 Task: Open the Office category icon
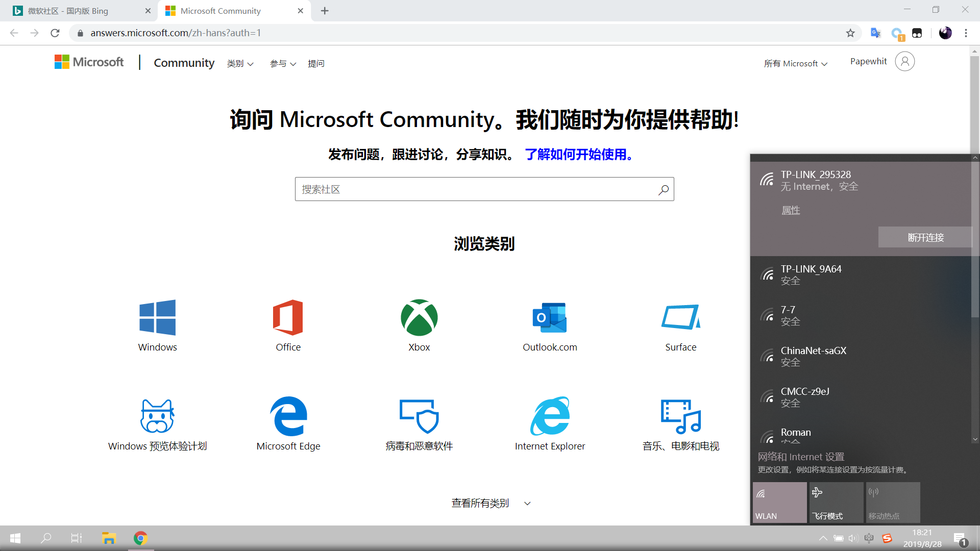point(288,317)
